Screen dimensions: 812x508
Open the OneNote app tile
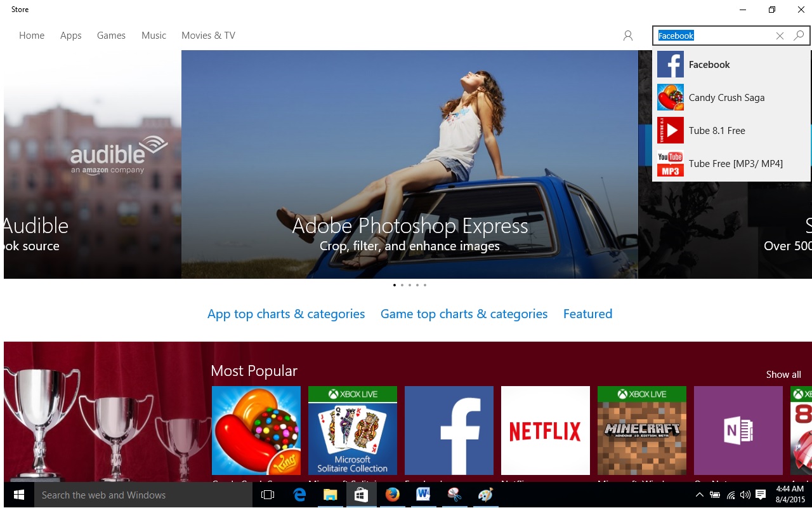pyautogui.click(x=738, y=431)
